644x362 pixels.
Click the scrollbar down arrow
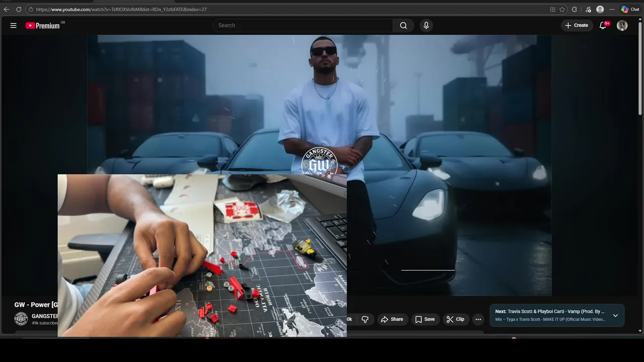tap(640, 331)
